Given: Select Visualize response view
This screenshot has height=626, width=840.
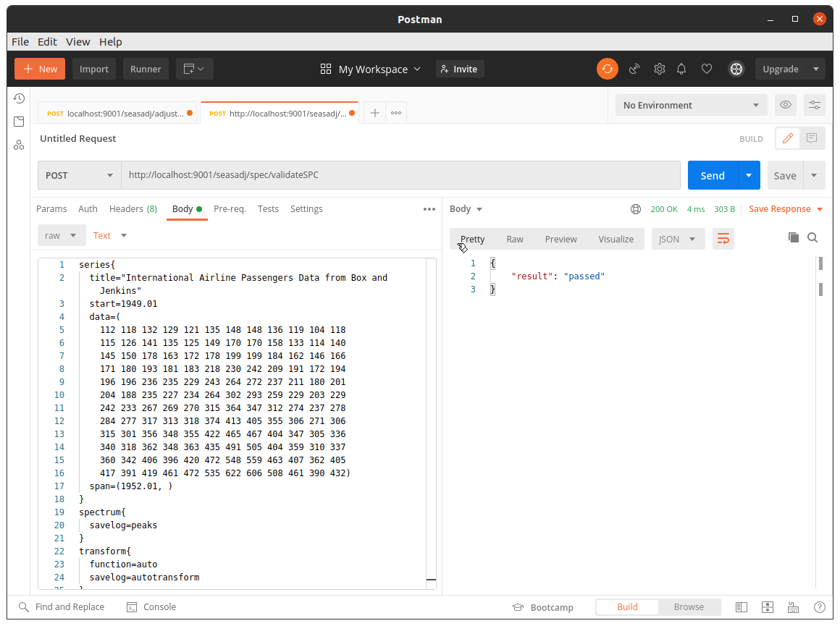Looking at the screenshot, I should 616,239.
